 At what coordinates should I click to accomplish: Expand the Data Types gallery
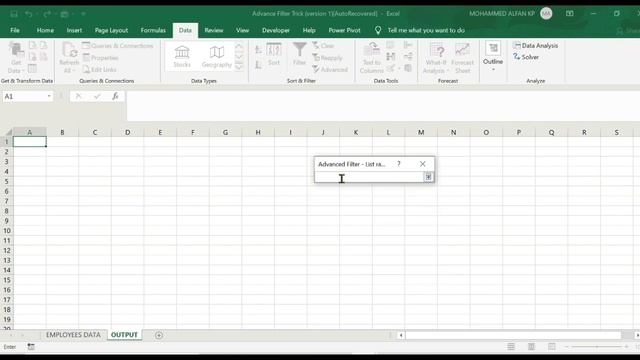click(x=239, y=66)
